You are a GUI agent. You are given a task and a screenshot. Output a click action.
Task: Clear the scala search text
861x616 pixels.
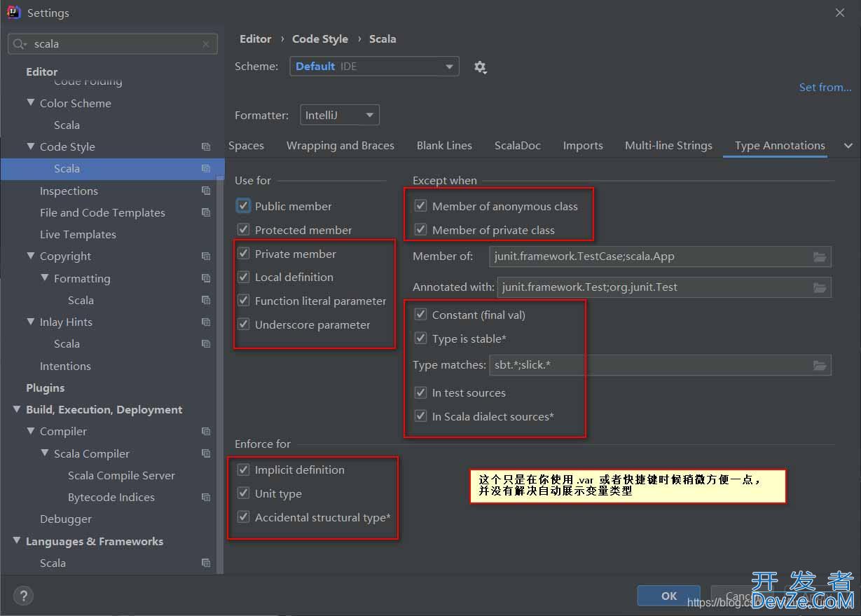click(x=205, y=44)
